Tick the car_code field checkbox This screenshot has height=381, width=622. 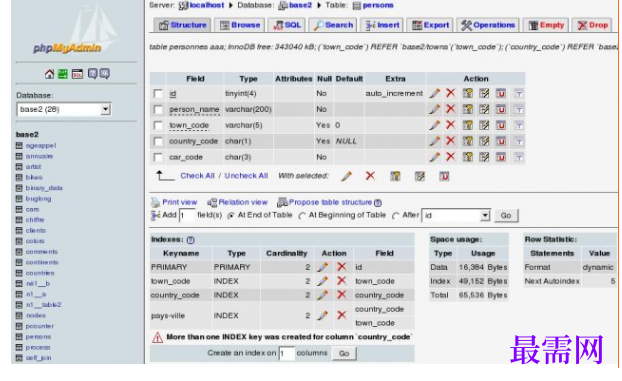tap(158, 157)
